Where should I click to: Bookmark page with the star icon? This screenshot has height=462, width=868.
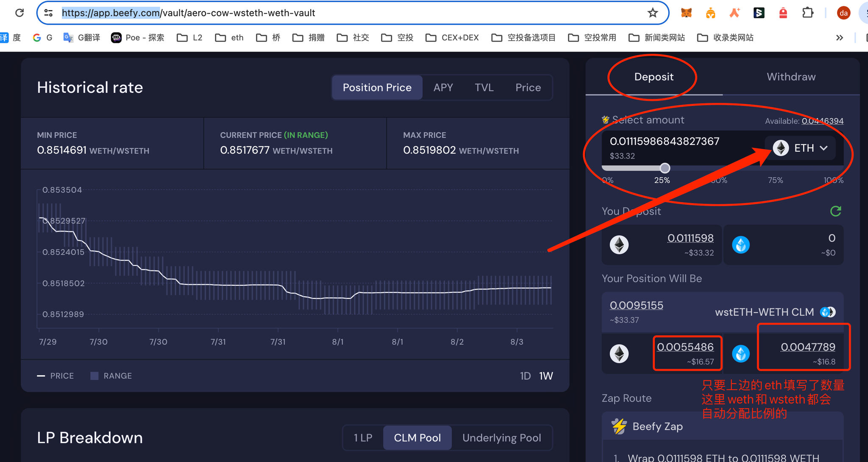[x=652, y=13]
